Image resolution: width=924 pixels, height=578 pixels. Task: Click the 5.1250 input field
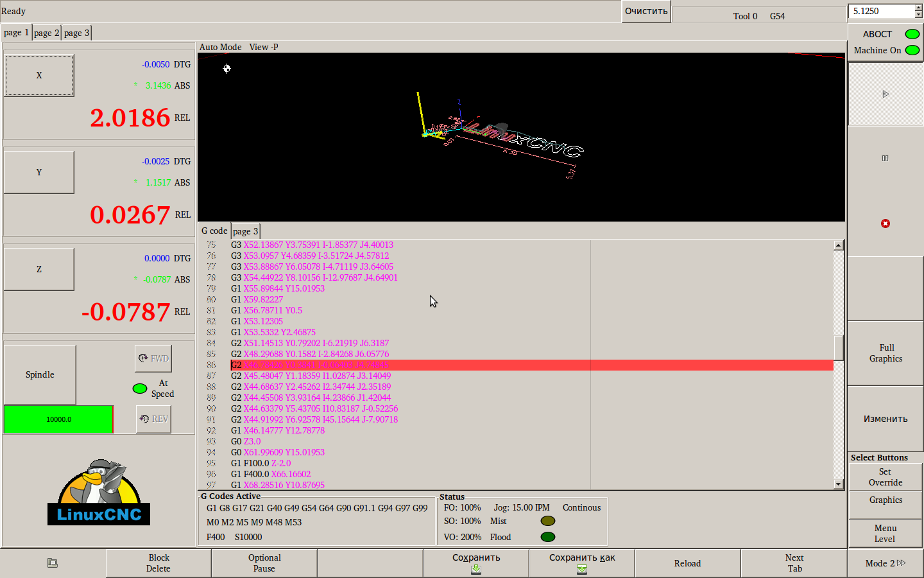[x=881, y=11]
